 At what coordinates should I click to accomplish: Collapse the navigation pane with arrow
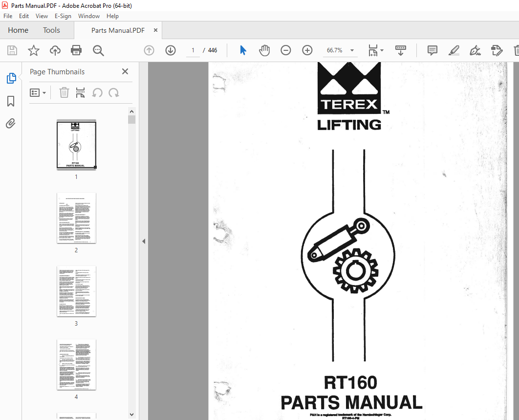point(144,241)
